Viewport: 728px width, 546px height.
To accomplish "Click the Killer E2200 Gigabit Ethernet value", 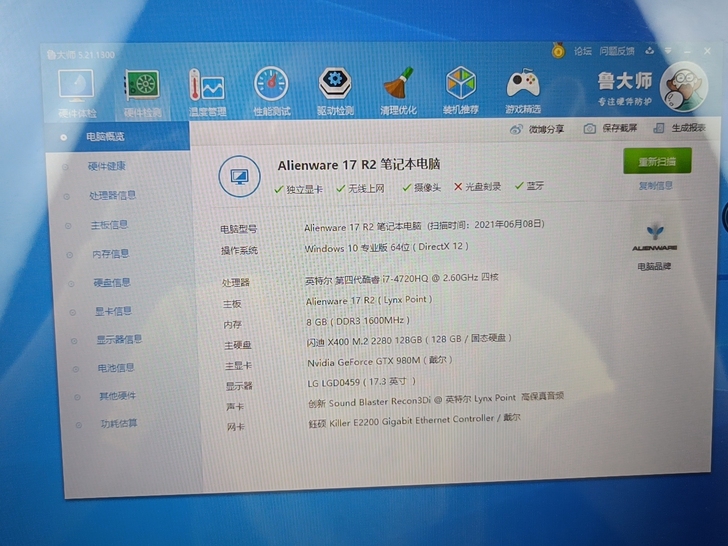I will click(x=415, y=421).
